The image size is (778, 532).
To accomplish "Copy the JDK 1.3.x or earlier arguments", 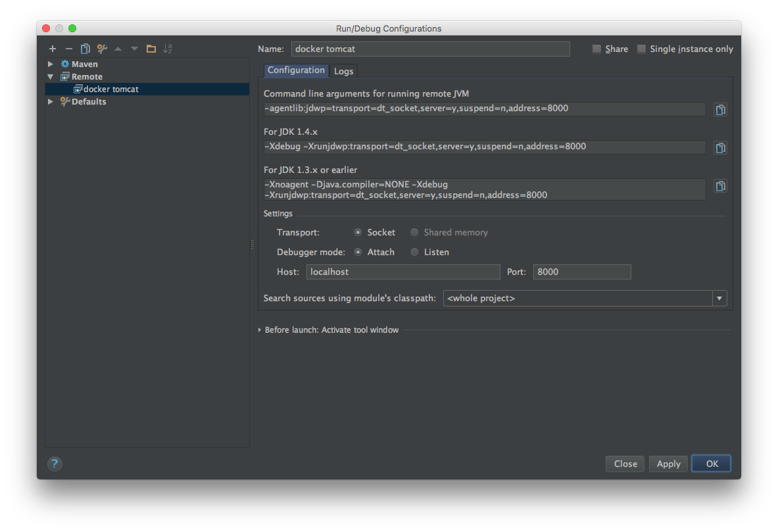I will [x=720, y=187].
